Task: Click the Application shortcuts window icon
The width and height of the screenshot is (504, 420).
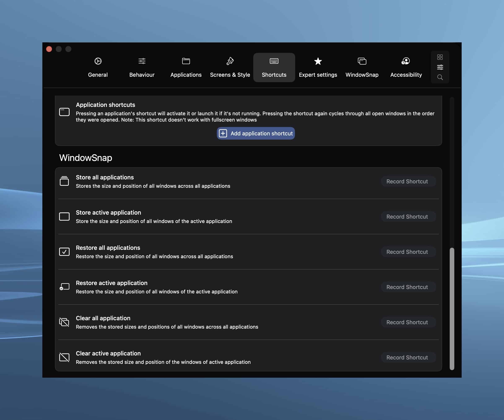Action: coord(64,112)
